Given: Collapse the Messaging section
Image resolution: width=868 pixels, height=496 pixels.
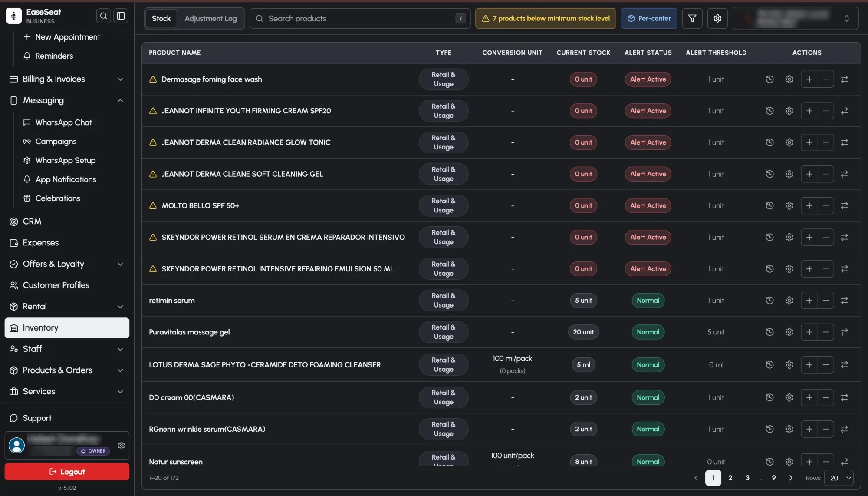Looking at the screenshot, I should pos(67,100).
